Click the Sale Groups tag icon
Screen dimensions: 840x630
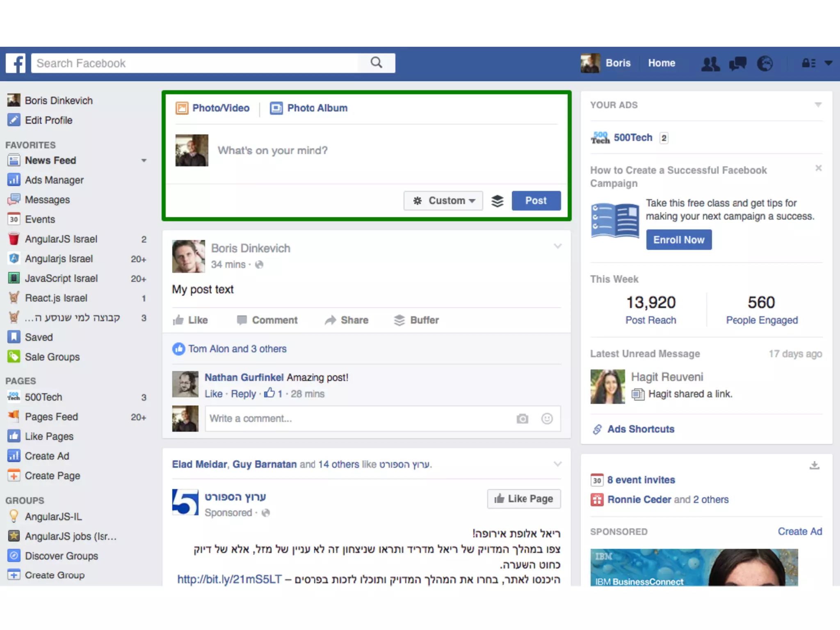click(x=14, y=356)
